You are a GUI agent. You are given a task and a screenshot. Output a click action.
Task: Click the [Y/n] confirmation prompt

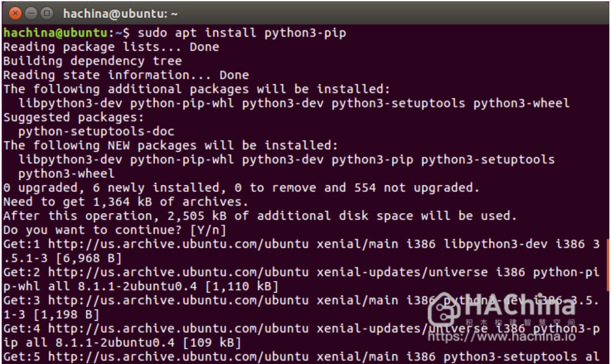pyautogui.click(x=208, y=230)
